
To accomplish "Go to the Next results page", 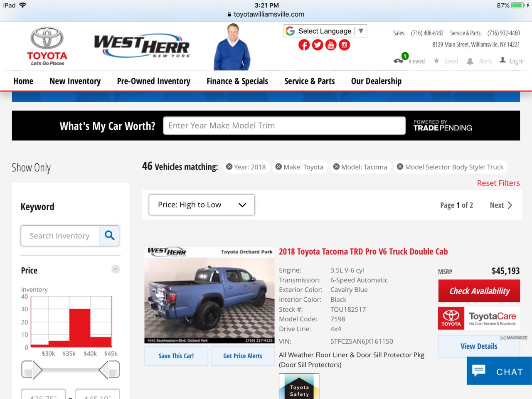I will pyautogui.click(x=501, y=205).
